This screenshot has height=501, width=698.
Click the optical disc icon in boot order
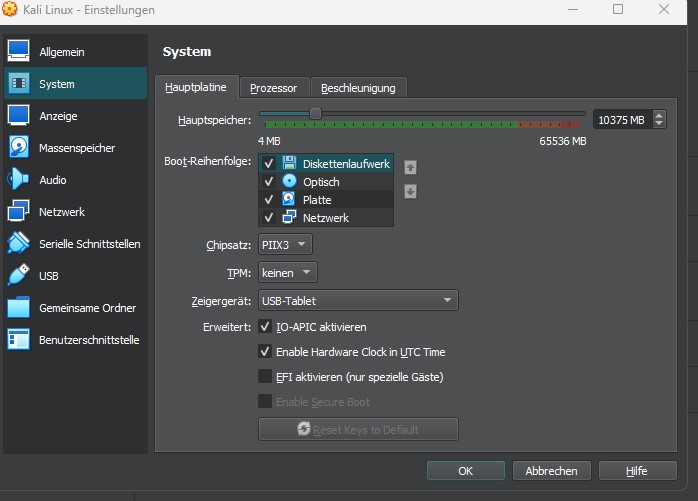click(x=289, y=181)
